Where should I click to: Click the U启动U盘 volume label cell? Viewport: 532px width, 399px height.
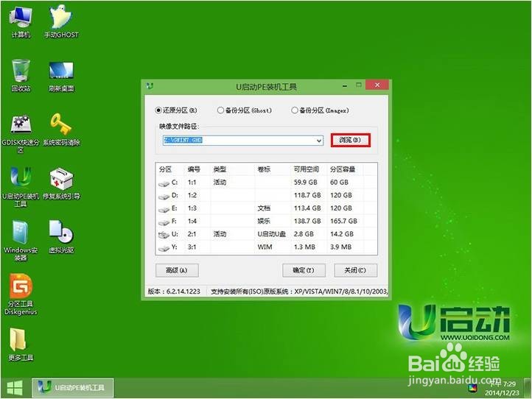[x=271, y=234]
